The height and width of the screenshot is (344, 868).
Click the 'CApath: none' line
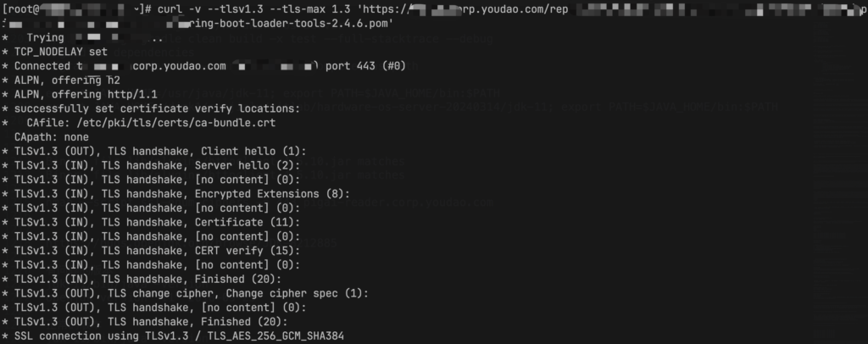point(52,137)
